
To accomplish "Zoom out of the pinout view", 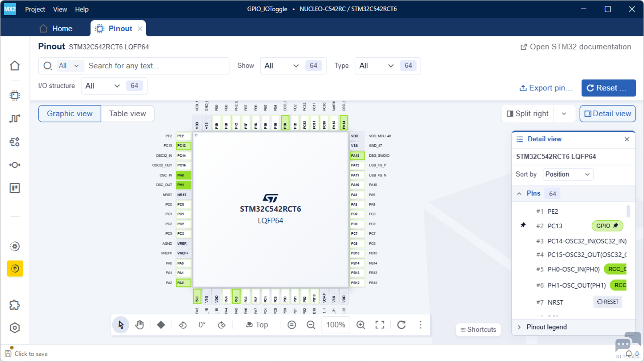I will pyautogui.click(x=311, y=325).
